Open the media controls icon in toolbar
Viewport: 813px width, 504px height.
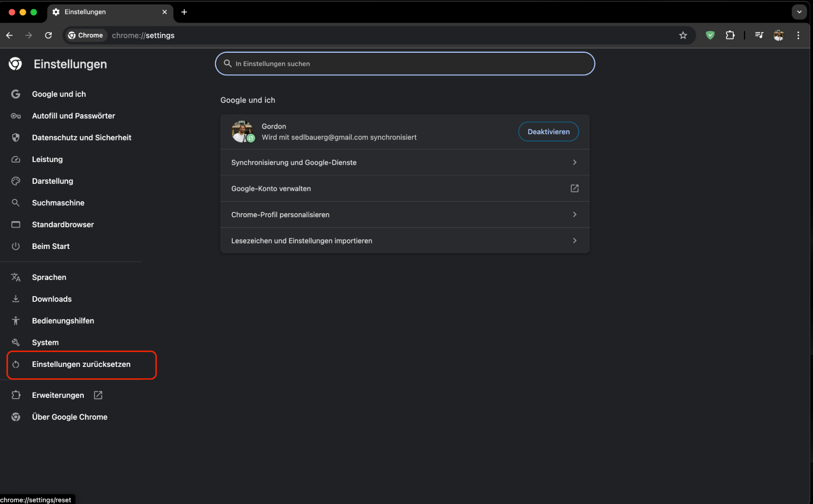759,35
